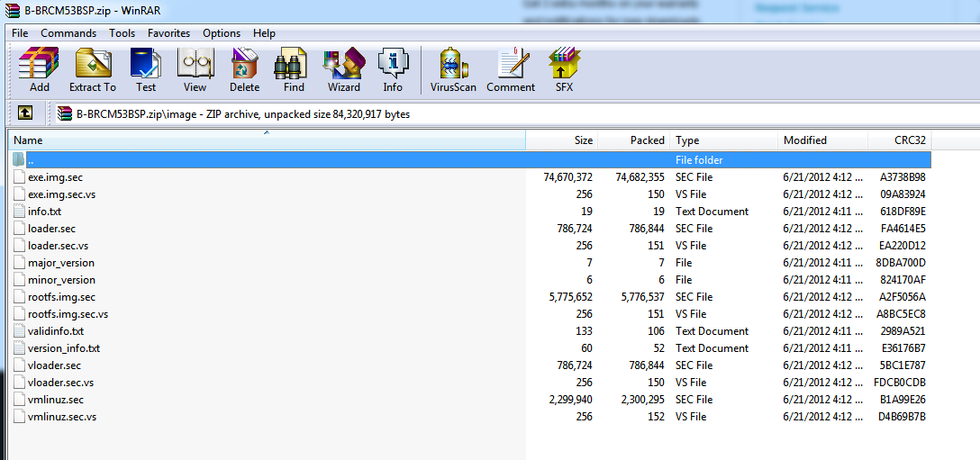
Task: Click the packed value 5,776,537
Action: (643, 297)
